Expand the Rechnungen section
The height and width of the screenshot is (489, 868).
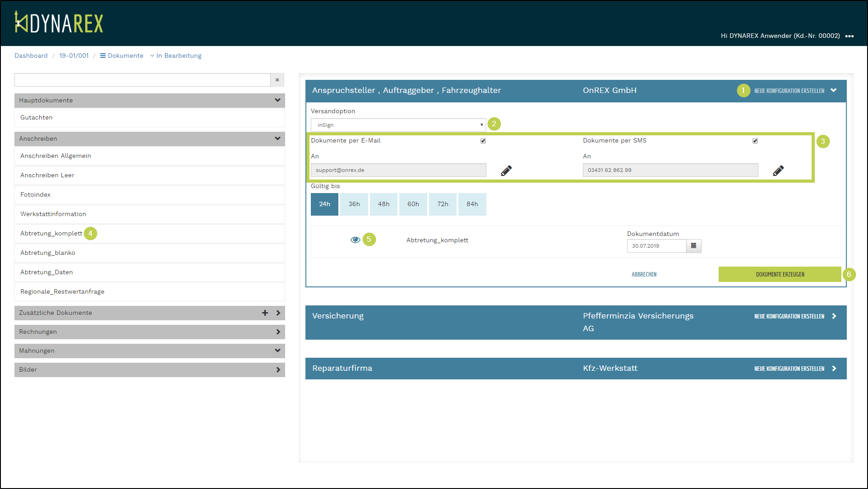[278, 332]
